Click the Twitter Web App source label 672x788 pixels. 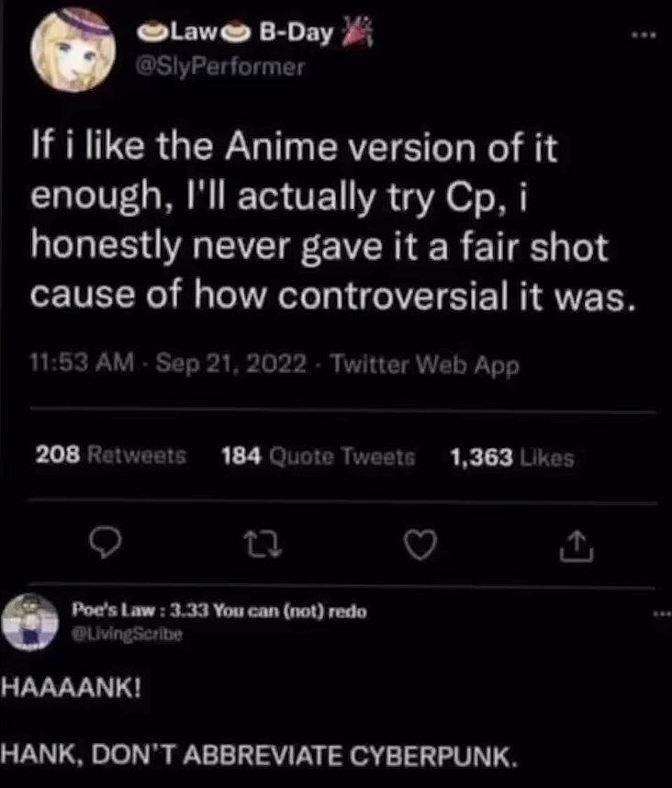[424, 365]
